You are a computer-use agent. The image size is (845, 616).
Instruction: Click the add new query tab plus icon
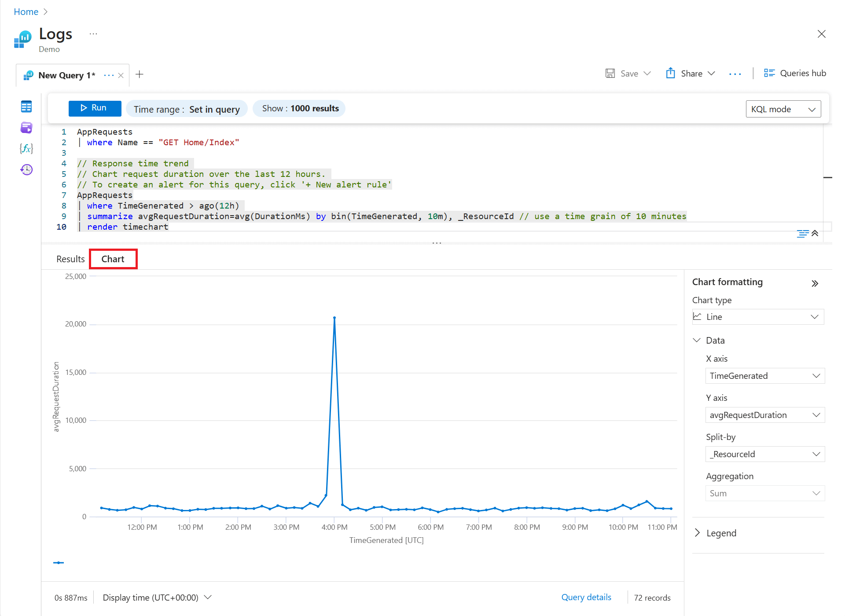tap(140, 75)
